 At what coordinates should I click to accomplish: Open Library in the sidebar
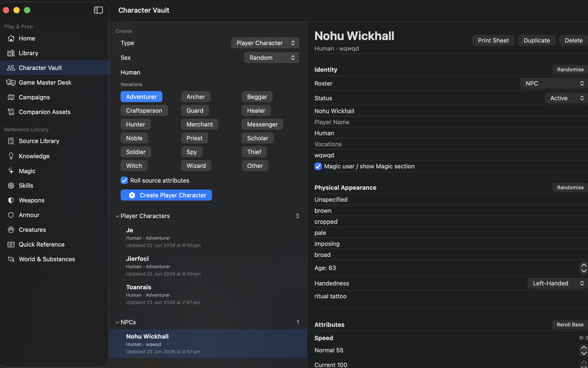coord(54,53)
